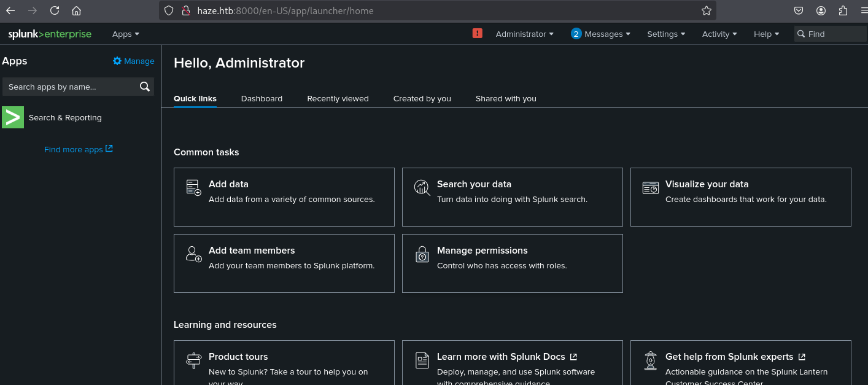Click the red alert warning icon

click(x=477, y=33)
